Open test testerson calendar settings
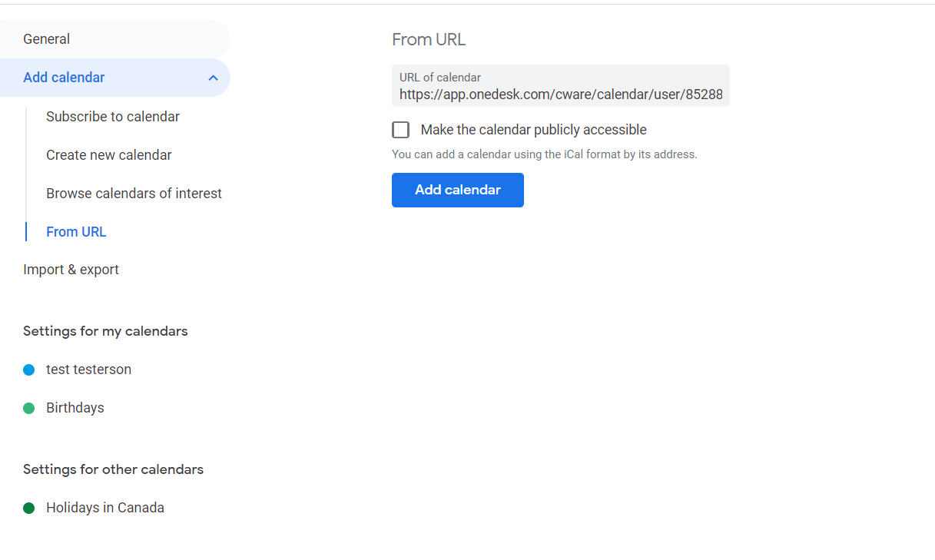935x560 pixels. pyautogui.click(x=88, y=369)
